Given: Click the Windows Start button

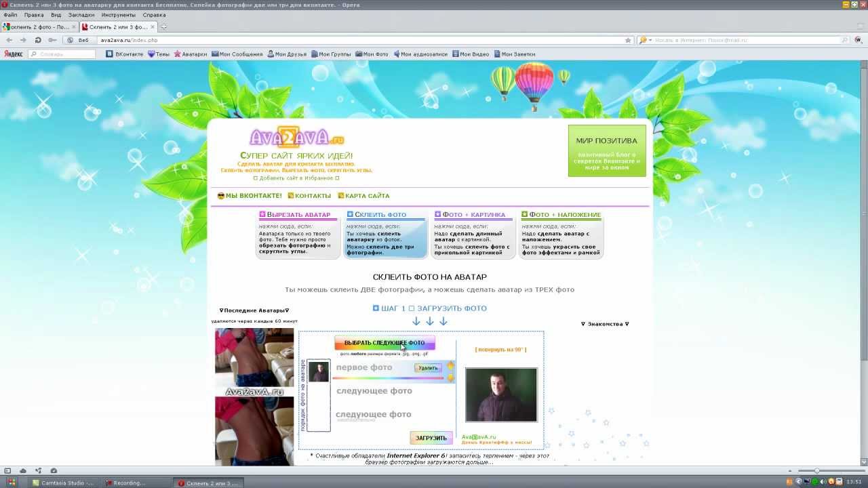Looking at the screenshot, I should pyautogui.click(x=12, y=483).
